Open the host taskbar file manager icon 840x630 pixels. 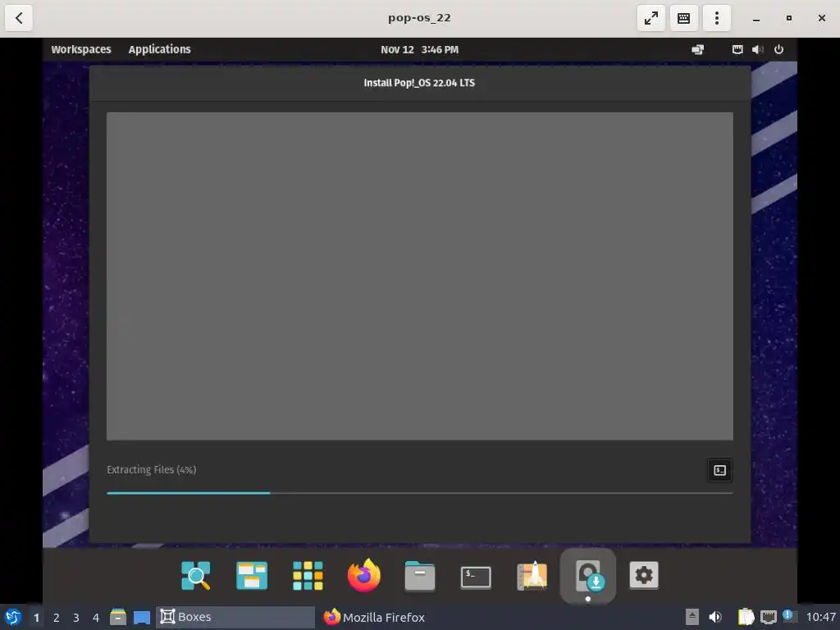[x=118, y=617]
